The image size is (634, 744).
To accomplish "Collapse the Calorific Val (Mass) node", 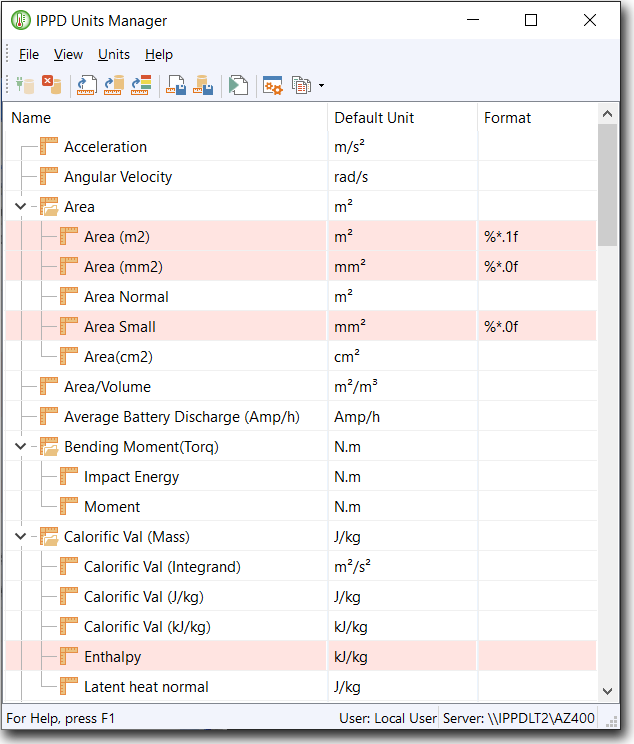I will [x=21, y=537].
